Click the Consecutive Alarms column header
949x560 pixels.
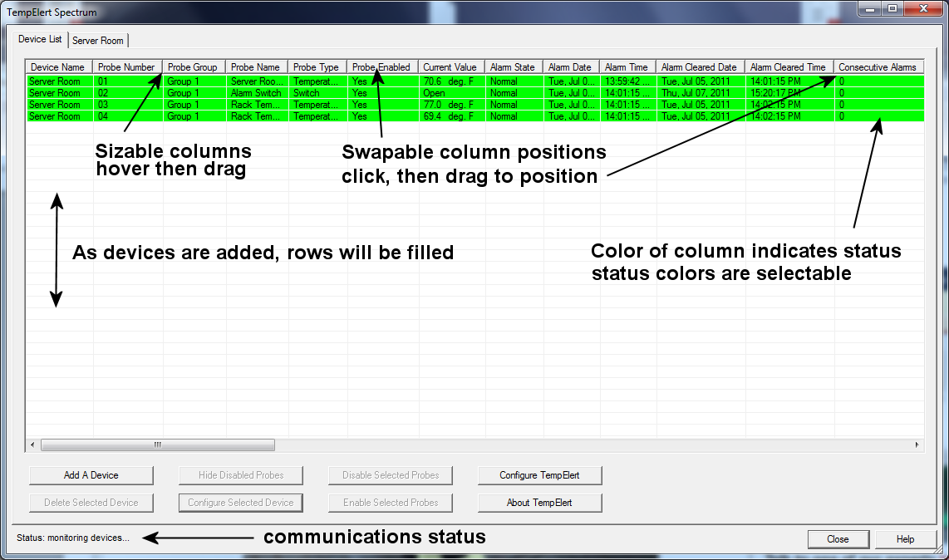879,67
